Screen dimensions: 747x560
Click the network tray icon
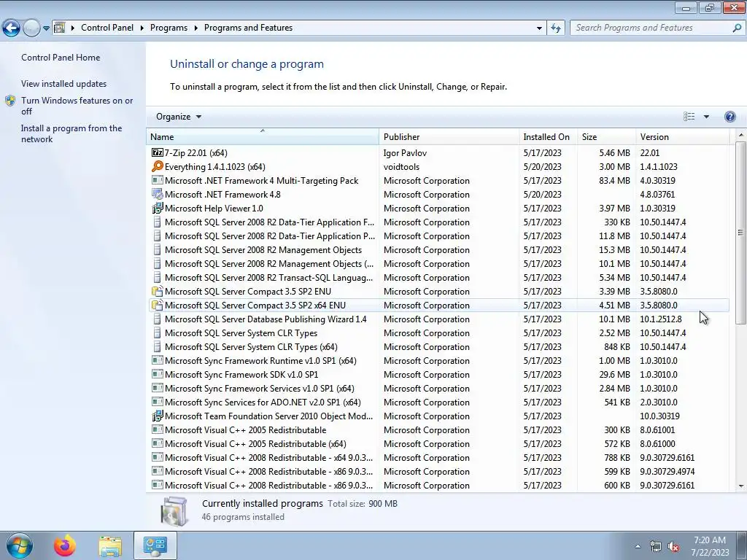pyautogui.click(x=656, y=547)
